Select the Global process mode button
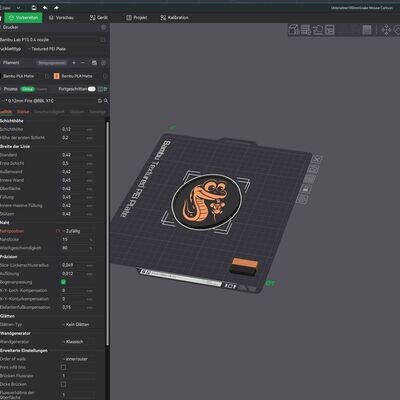Screen dimensions: 400x400 click(27, 89)
